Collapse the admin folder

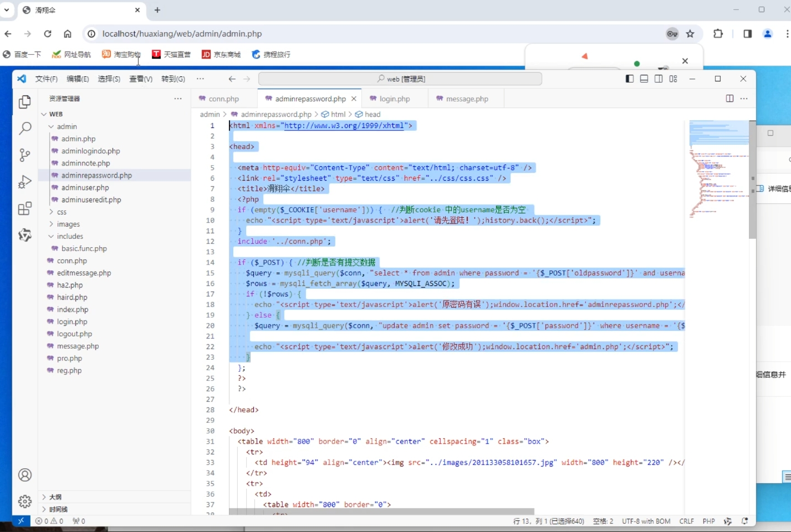click(67, 126)
